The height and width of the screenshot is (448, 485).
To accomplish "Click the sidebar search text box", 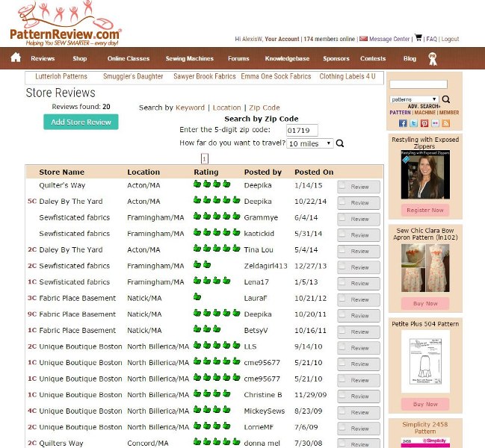I will coord(418,84).
